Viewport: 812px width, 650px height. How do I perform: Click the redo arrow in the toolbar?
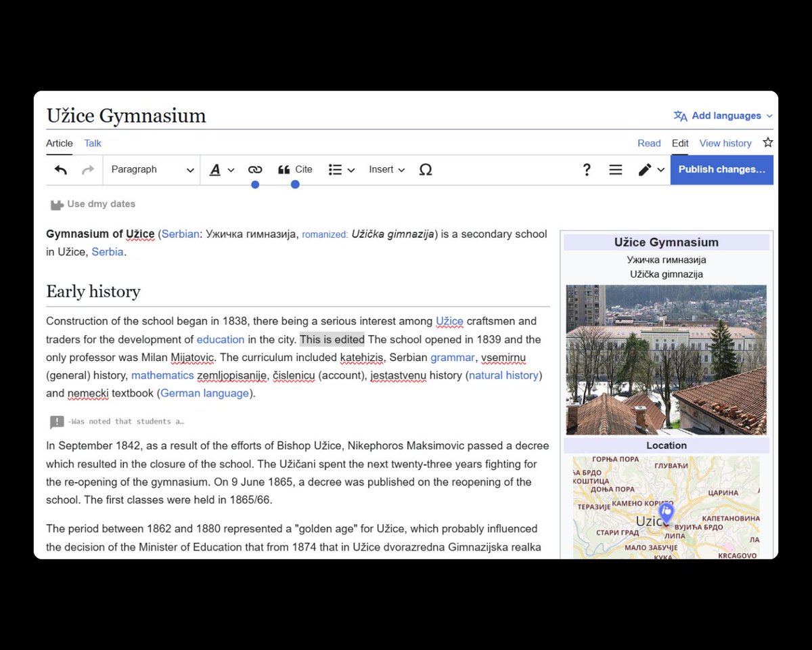pyautogui.click(x=88, y=170)
